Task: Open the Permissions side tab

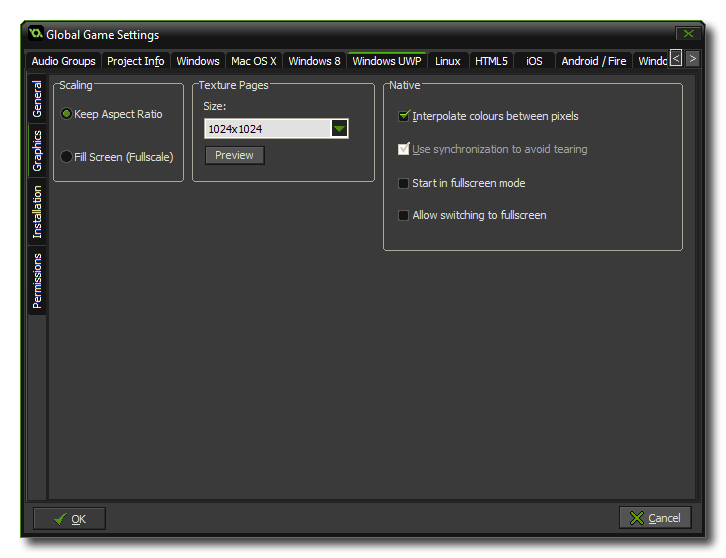Action: tap(37, 280)
